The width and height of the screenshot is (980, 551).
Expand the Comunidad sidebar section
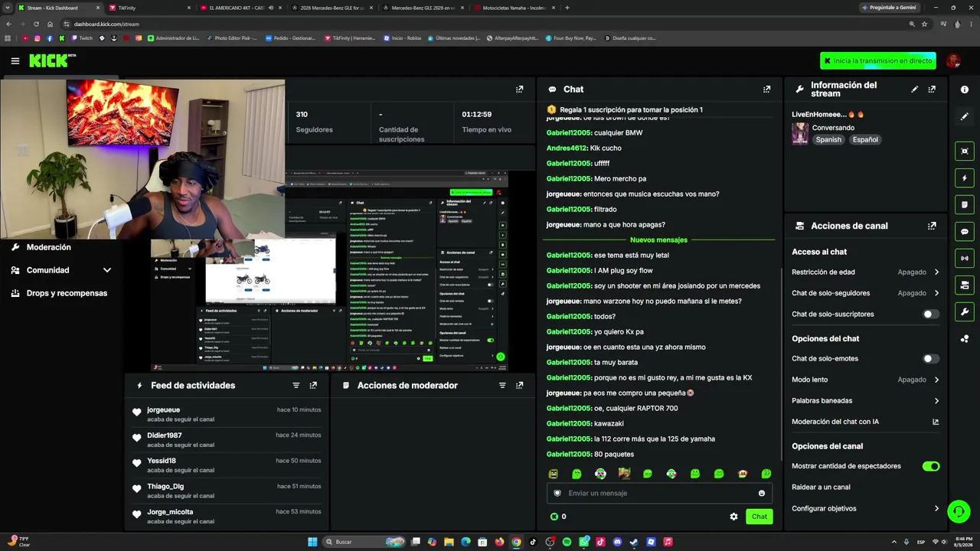coord(61,270)
